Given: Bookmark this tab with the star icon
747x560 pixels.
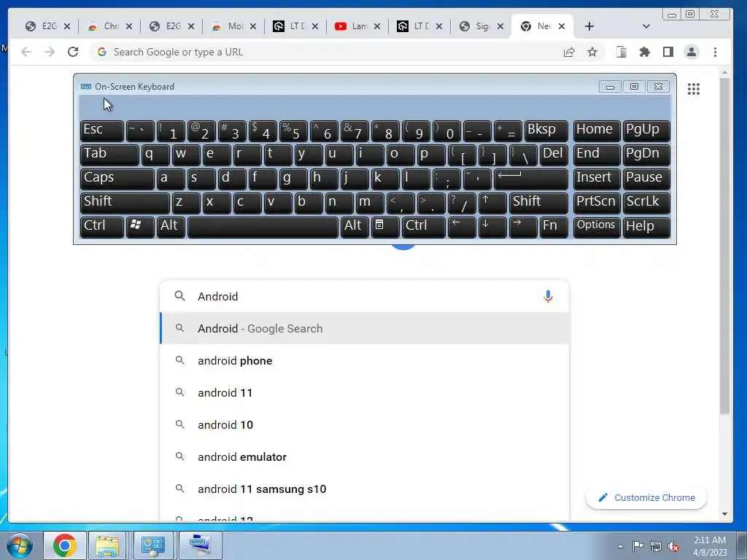Looking at the screenshot, I should point(592,52).
